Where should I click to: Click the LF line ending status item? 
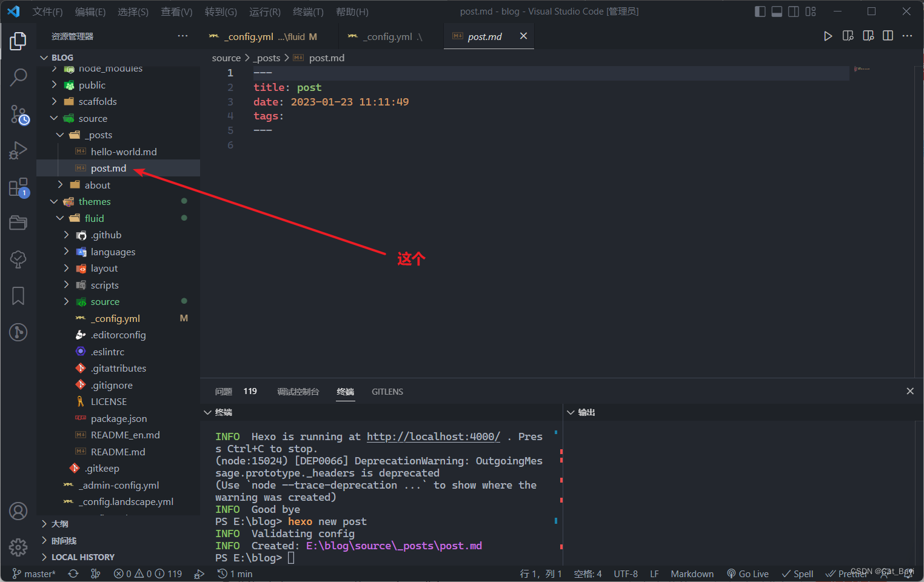654,574
